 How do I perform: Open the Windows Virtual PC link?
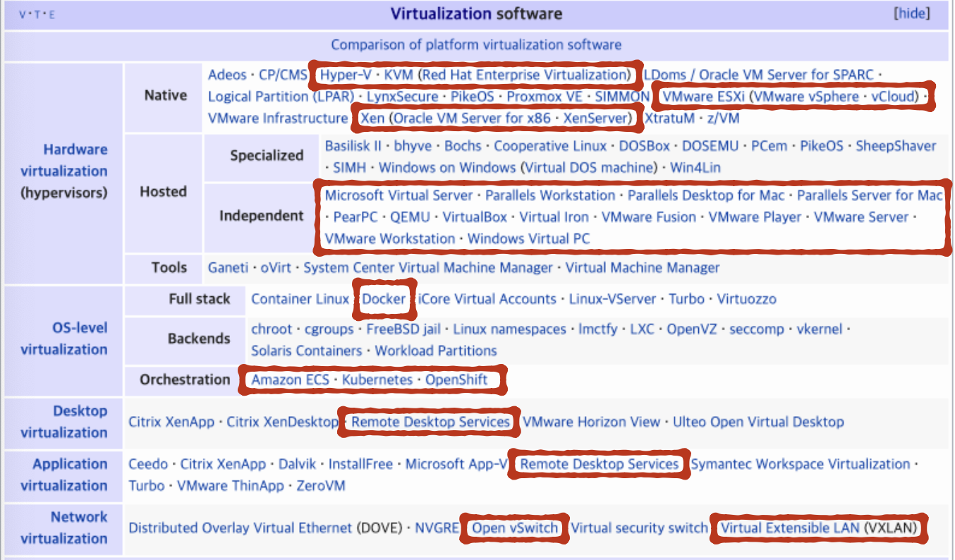[x=529, y=239]
